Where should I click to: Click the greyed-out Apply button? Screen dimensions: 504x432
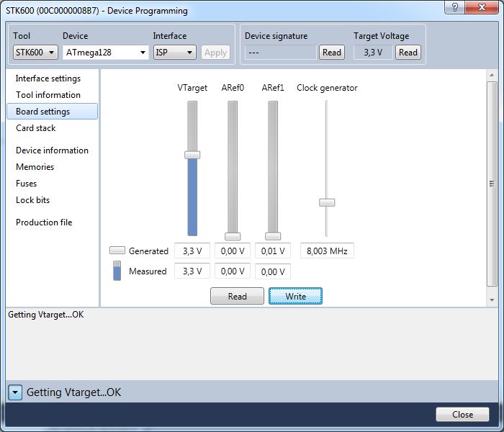tap(216, 52)
